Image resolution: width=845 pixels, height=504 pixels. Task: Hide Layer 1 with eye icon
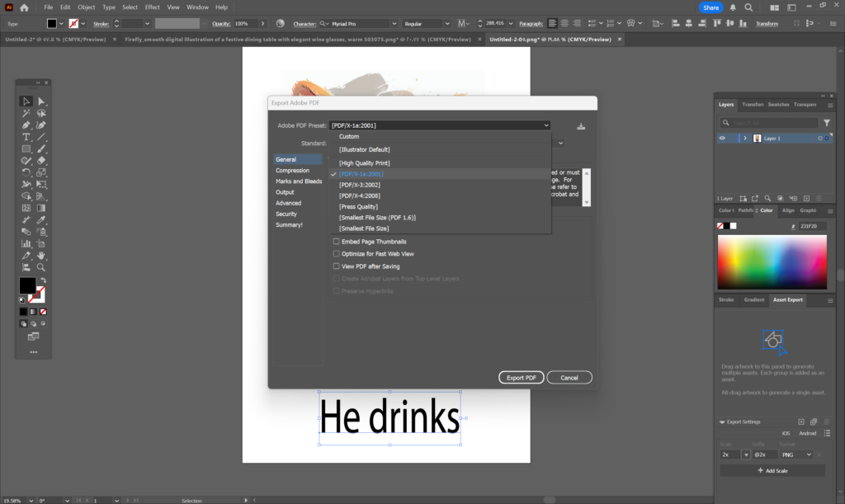(x=722, y=139)
